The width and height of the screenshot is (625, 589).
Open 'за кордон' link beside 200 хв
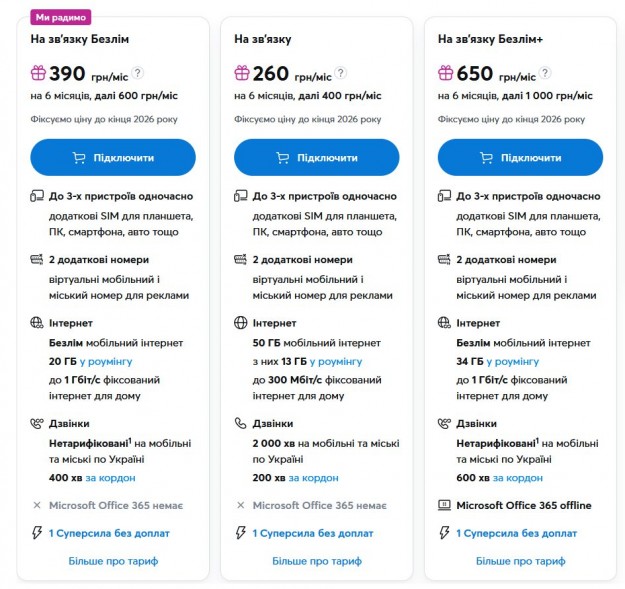pyautogui.click(x=314, y=478)
